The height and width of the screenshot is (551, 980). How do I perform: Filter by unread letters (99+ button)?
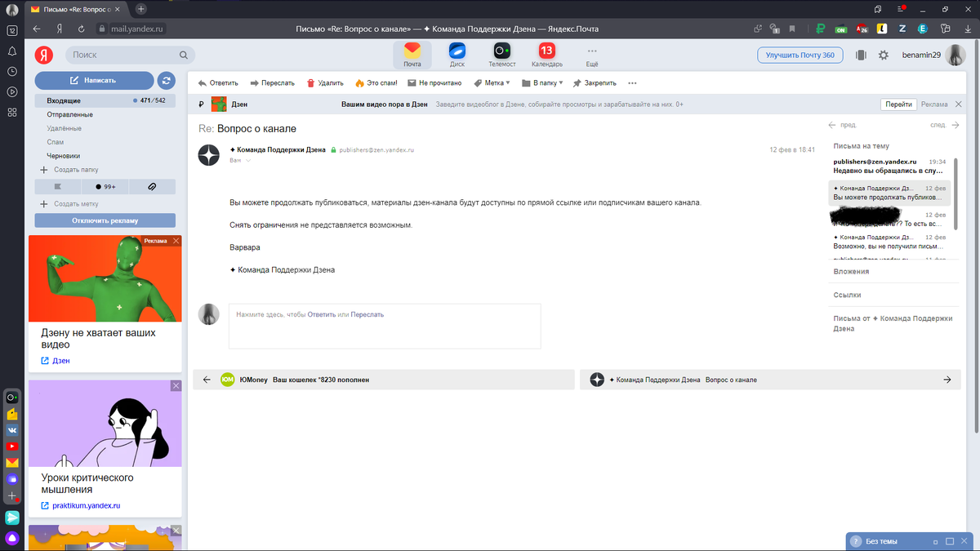(x=105, y=187)
